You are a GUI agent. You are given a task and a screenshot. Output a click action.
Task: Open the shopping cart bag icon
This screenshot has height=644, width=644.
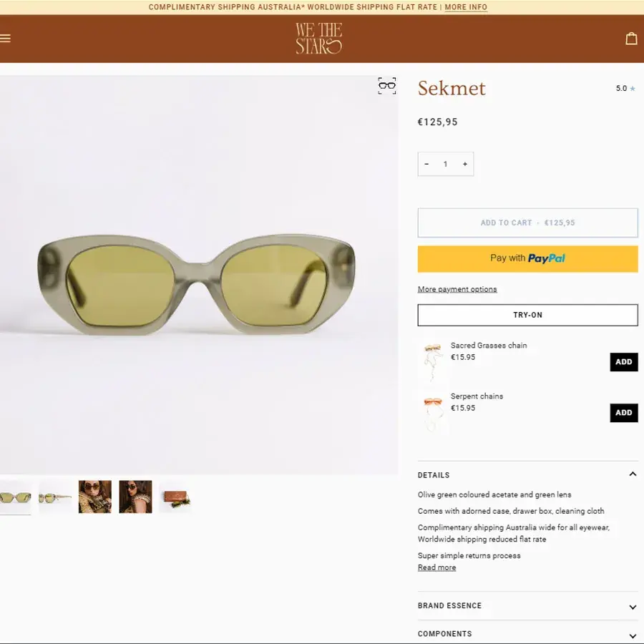(631, 39)
